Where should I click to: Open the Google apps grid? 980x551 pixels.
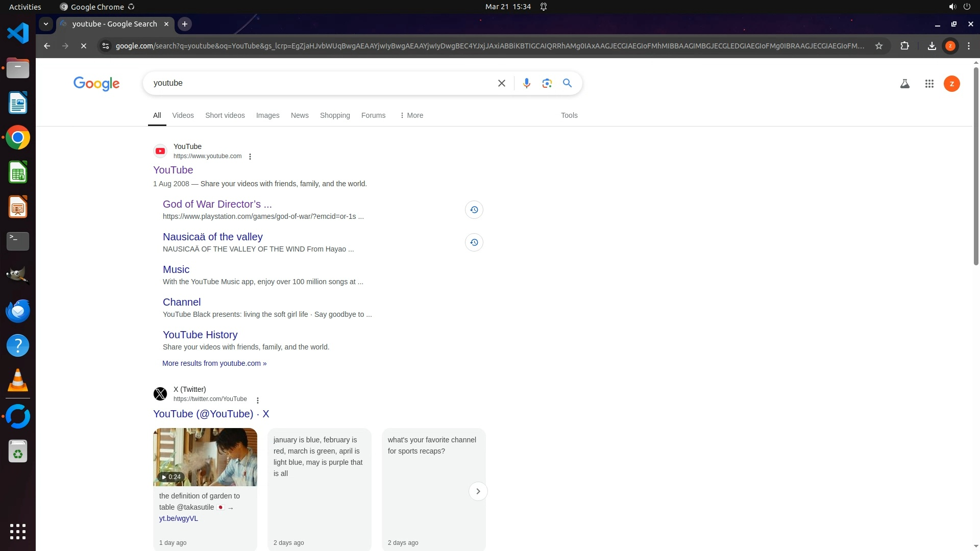[929, 84]
